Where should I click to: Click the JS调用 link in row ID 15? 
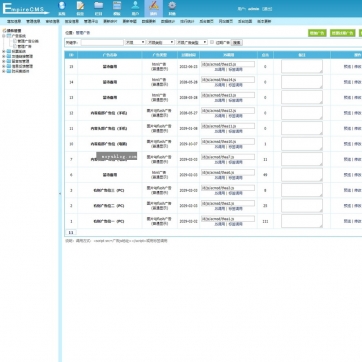(x=219, y=70)
